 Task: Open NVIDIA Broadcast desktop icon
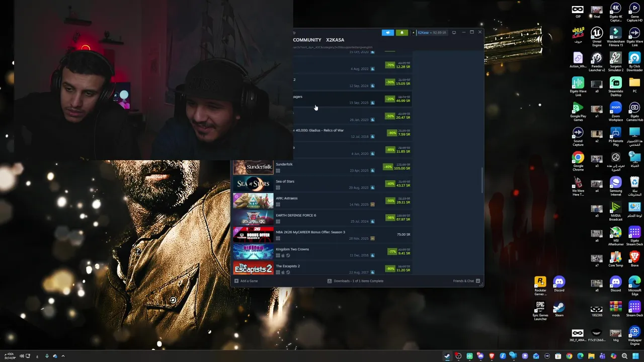[616, 211]
